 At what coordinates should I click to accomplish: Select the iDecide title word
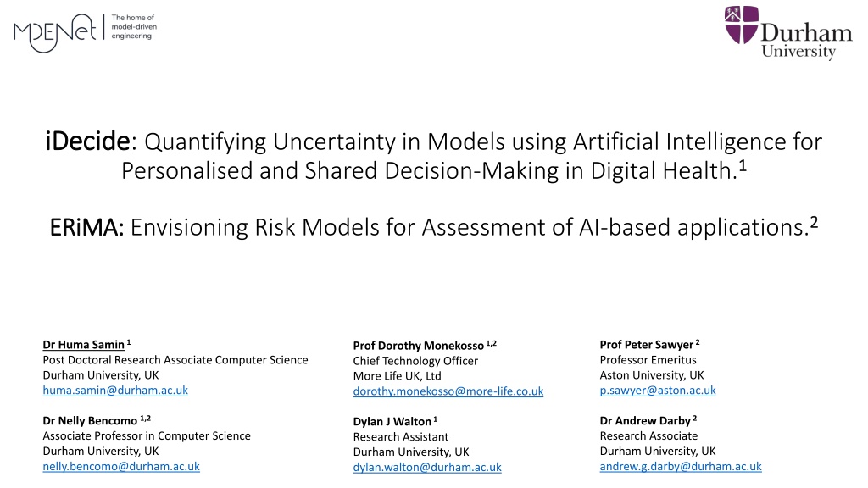point(87,141)
